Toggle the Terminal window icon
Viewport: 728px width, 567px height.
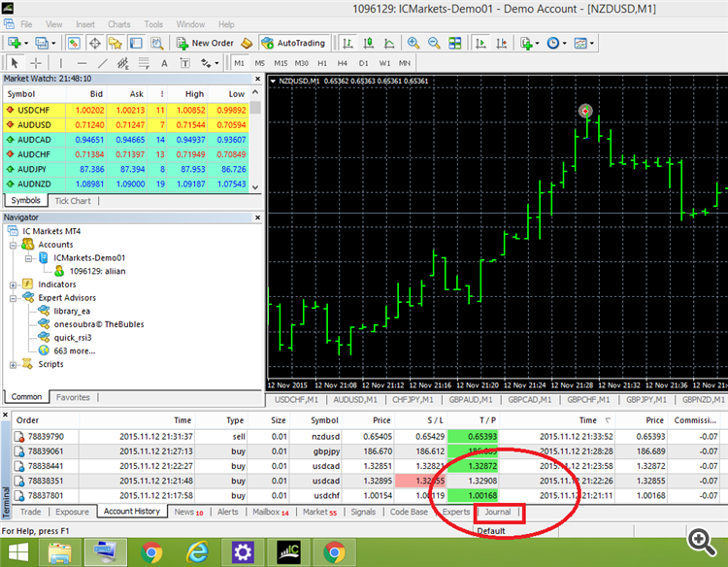tap(136, 43)
